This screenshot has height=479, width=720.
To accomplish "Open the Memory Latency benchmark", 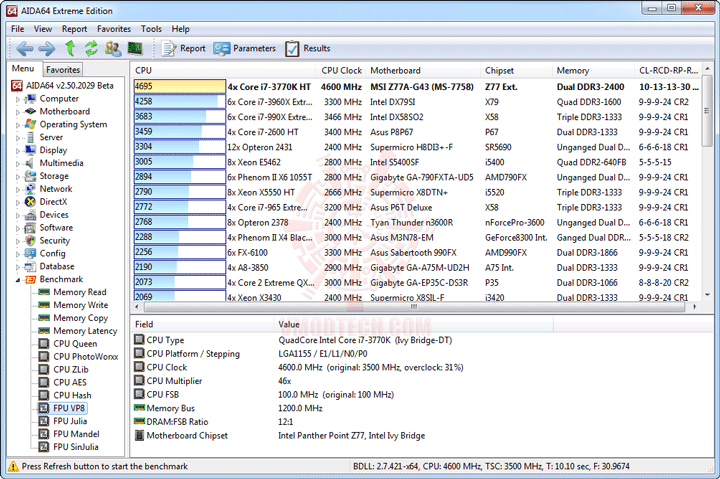I will pos(78,331).
